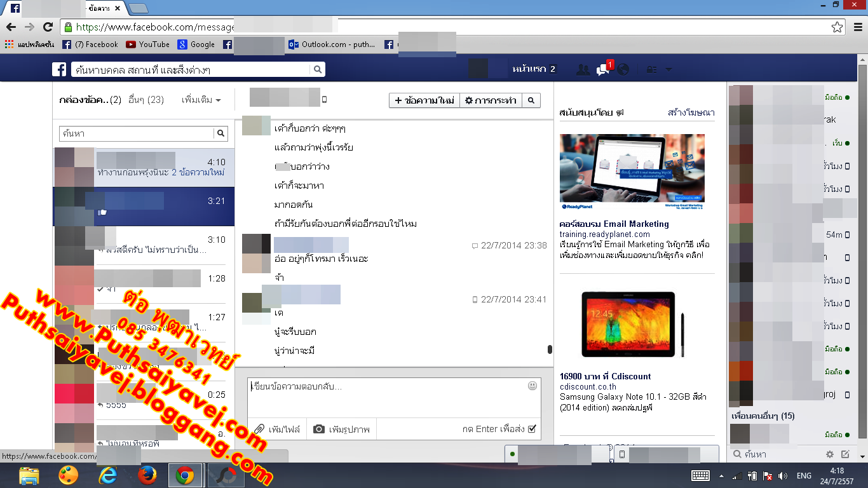Image resolution: width=868 pixels, height=488 pixels.
Task: Open chat sidebar options gear icon
Action: [x=829, y=454]
